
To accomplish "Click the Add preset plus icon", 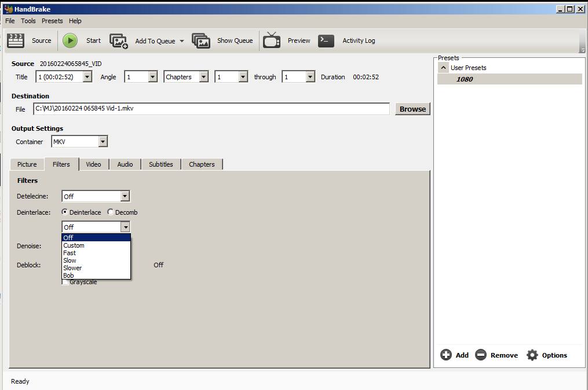I will tap(446, 355).
